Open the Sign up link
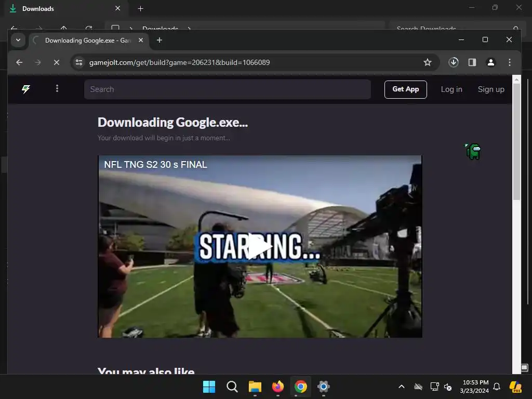 point(491,89)
